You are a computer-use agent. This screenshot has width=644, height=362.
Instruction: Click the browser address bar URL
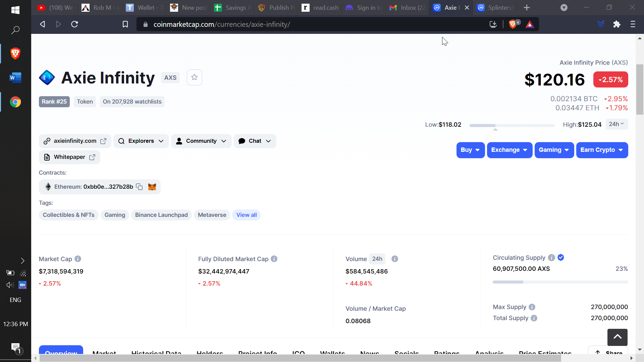[222, 24]
